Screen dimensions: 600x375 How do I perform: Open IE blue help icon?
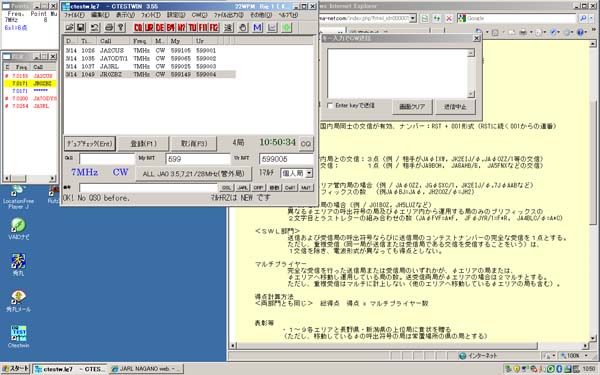pos(580,33)
